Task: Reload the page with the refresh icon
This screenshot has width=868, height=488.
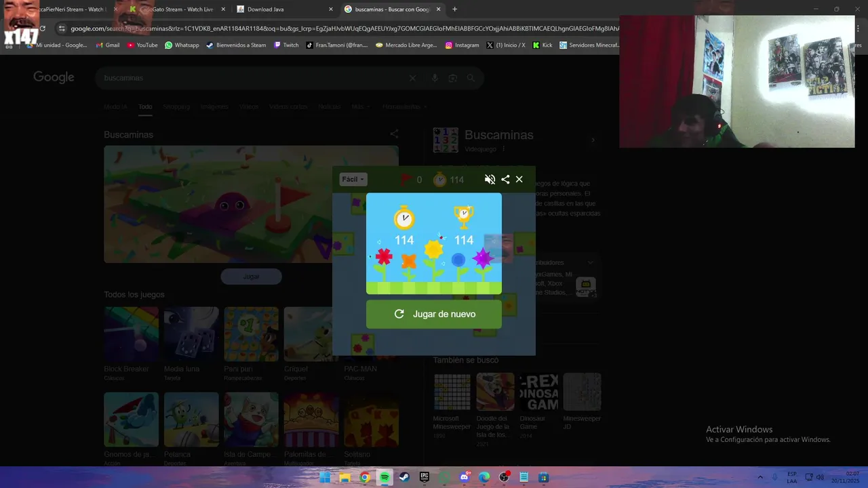Action: 42,28
